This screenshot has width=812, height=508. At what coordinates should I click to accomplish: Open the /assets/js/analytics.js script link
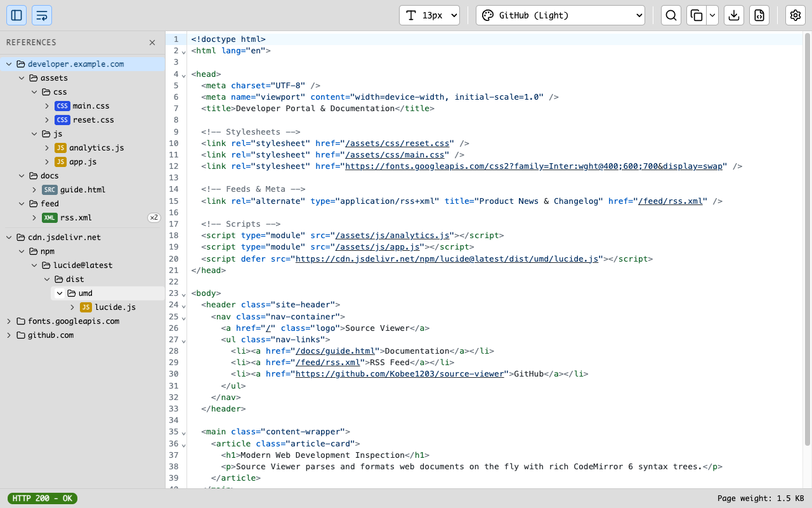click(393, 236)
